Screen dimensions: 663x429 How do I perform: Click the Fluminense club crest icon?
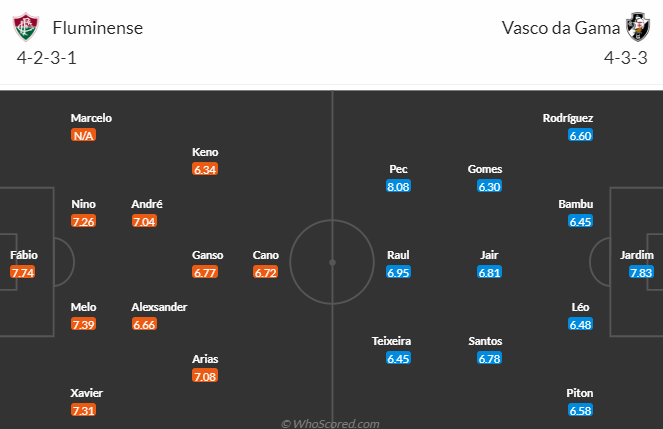click(26, 27)
